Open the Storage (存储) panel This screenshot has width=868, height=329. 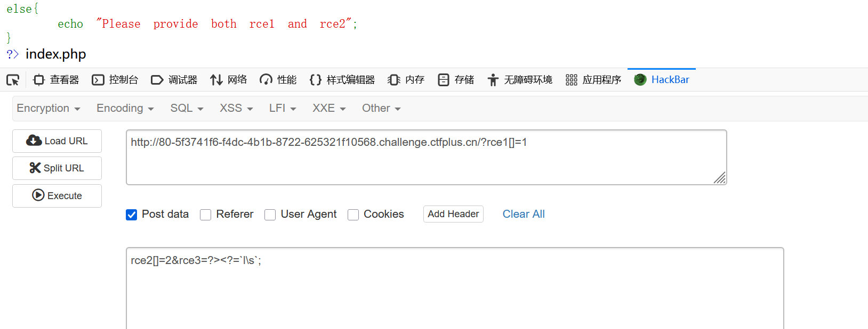pos(456,80)
